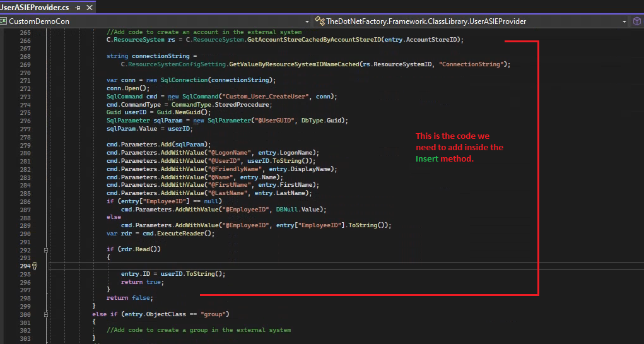644x344 pixels.
Task: Click the return true statement
Action: (142, 282)
